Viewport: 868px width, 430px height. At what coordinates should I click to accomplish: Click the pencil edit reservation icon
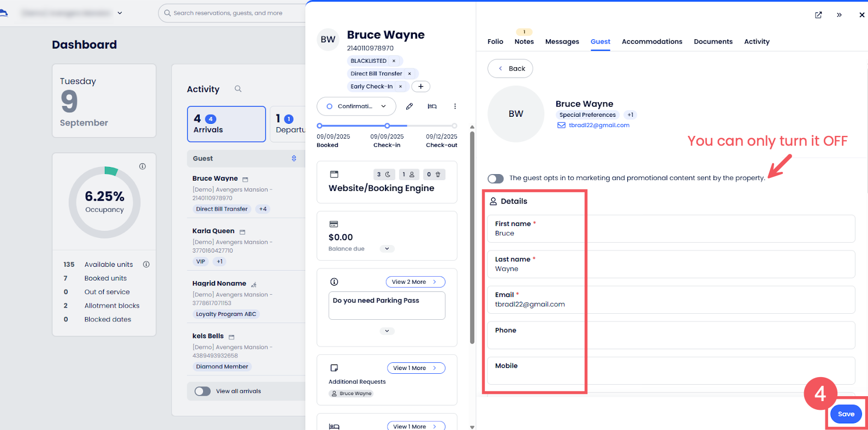409,106
